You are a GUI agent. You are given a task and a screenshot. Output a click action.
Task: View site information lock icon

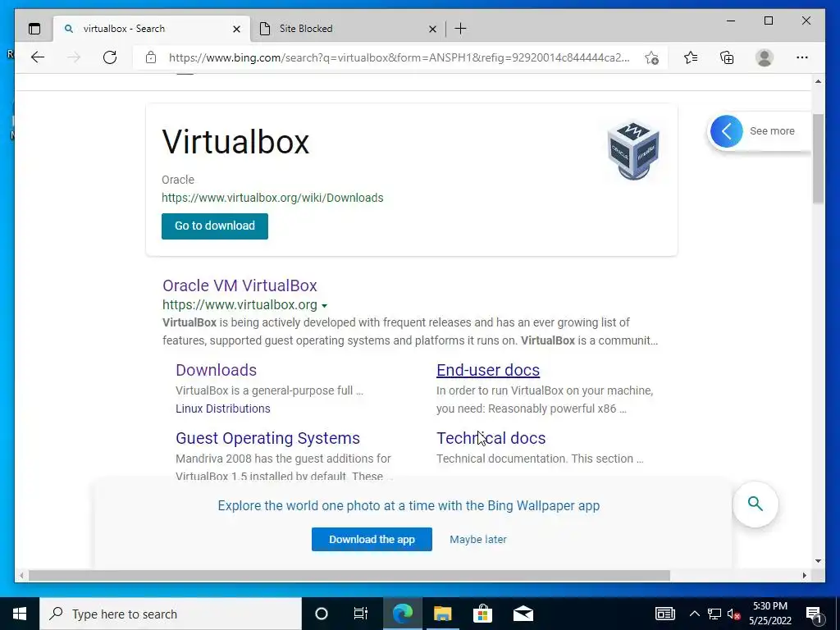[x=151, y=57]
